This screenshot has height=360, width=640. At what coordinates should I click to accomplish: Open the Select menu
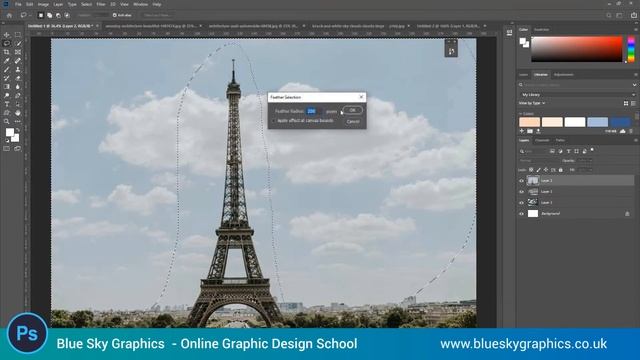point(86,4)
